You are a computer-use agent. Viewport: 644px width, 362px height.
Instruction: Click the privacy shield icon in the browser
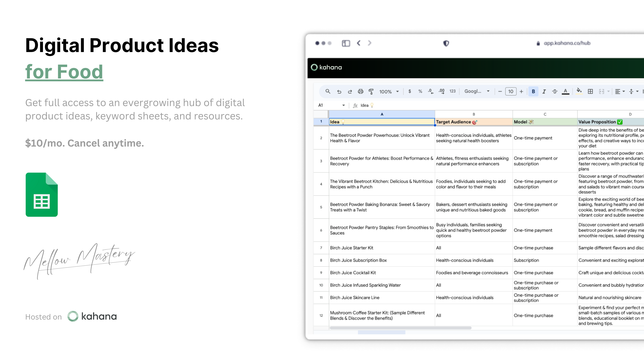pyautogui.click(x=446, y=43)
